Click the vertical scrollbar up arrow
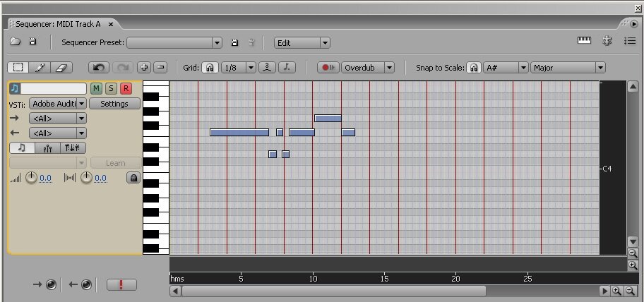 point(633,86)
